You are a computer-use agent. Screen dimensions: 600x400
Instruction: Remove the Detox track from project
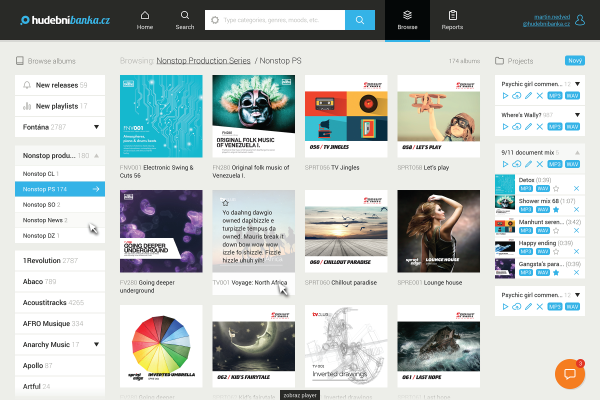tap(576, 189)
